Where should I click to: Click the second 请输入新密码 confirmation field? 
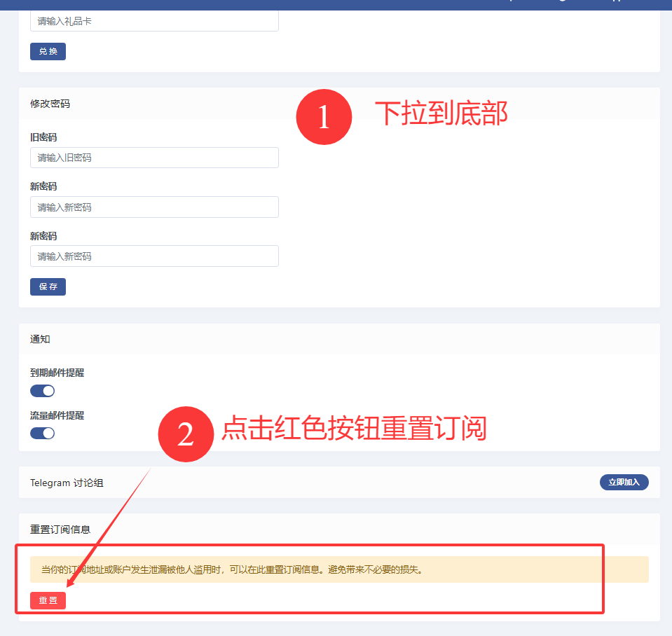pyautogui.click(x=154, y=256)
